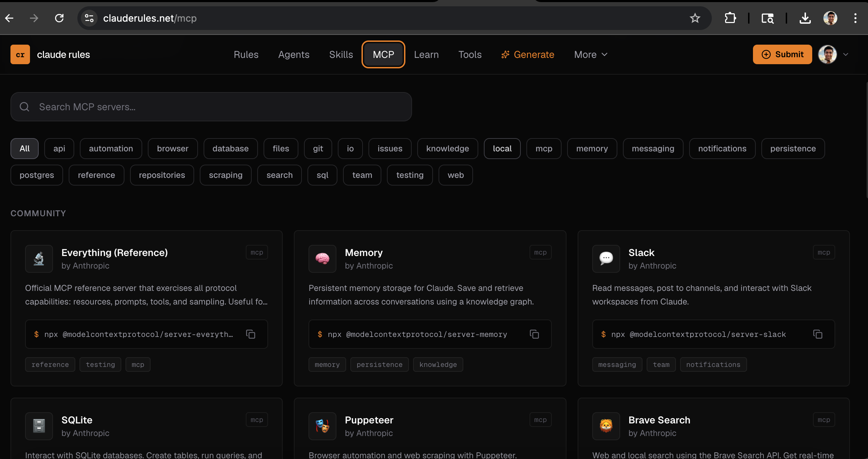Switch to the Skills nav tab
The height and width of the screenshot is (459, 868).
coord(341,54)
